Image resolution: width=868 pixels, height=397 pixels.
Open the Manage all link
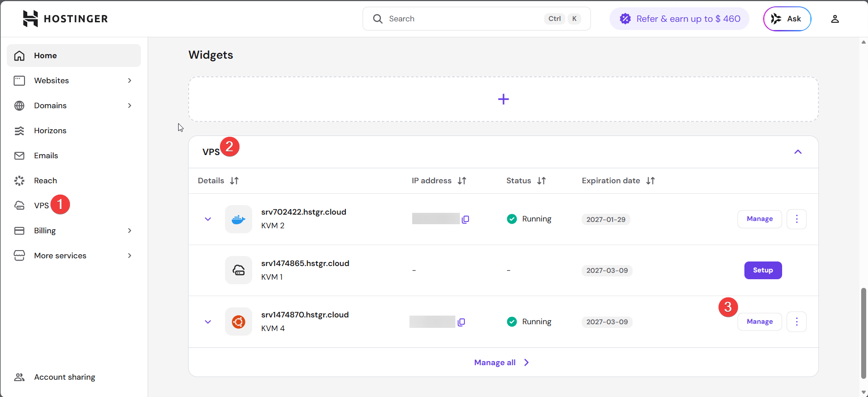pos(502,362)
